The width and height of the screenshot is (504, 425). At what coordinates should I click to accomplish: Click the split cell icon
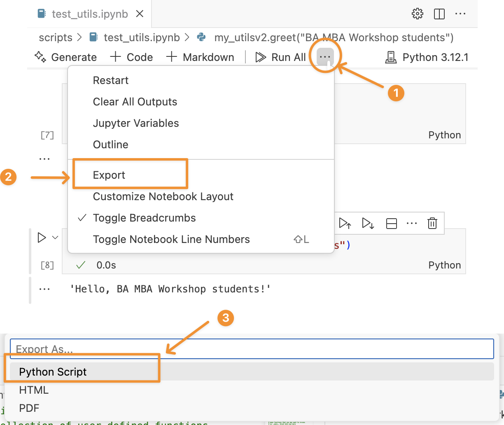[x=391, y=224]
